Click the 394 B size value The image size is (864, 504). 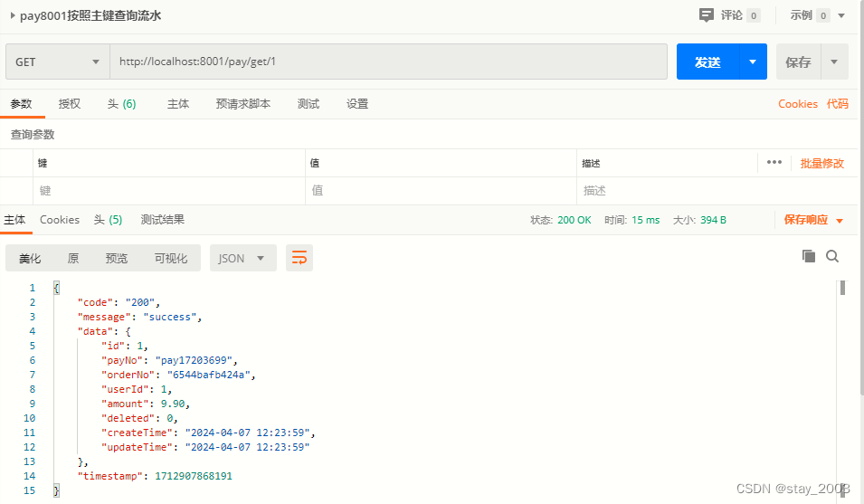click(x=713, y=220)
